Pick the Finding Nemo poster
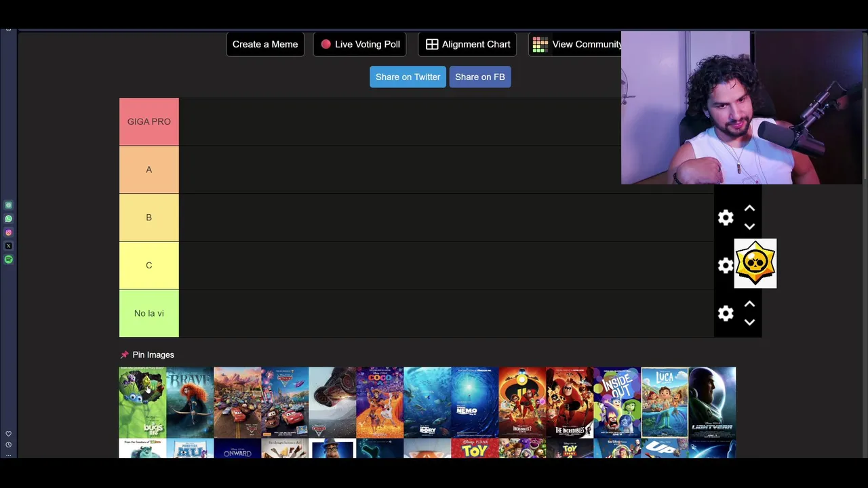 (475, 403)
